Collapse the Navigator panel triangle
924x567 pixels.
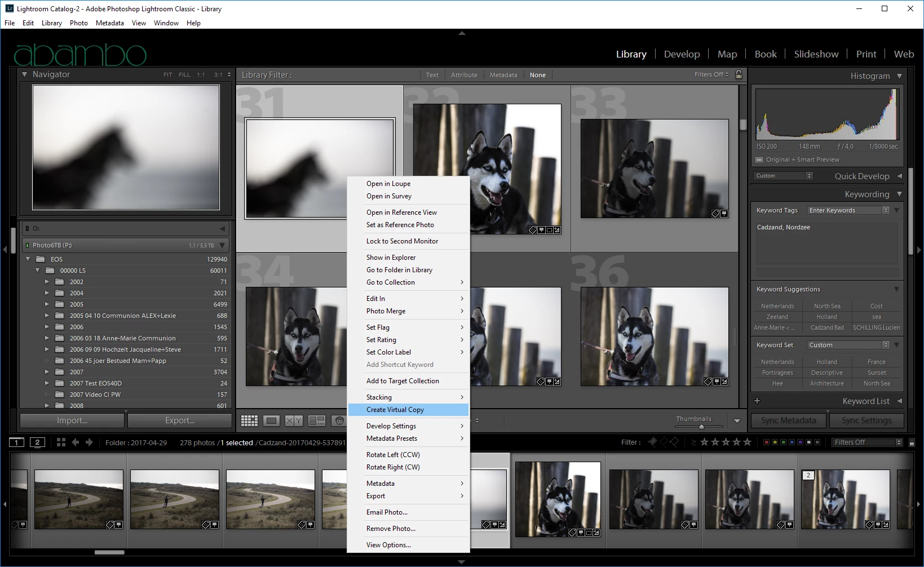[24, 74]
